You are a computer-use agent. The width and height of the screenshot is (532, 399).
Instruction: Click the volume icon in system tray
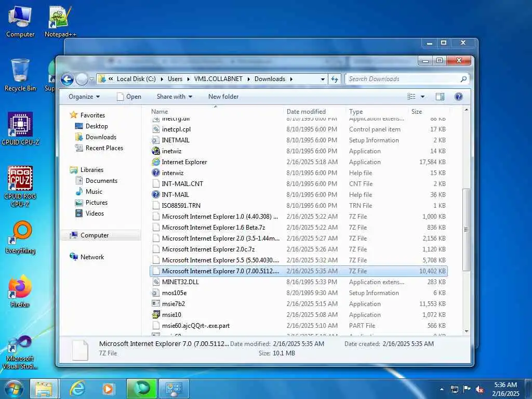(480, 389)
